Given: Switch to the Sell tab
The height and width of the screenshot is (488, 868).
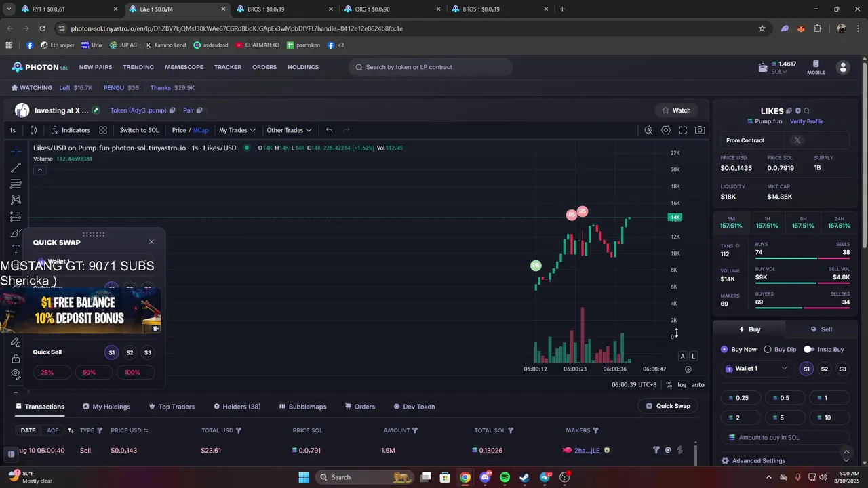Looking at the screenshot, I should (821, 329).
